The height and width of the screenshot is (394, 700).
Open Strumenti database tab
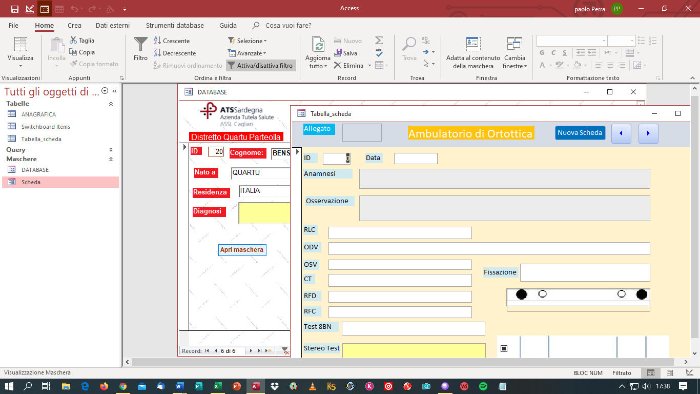(175, 25)
